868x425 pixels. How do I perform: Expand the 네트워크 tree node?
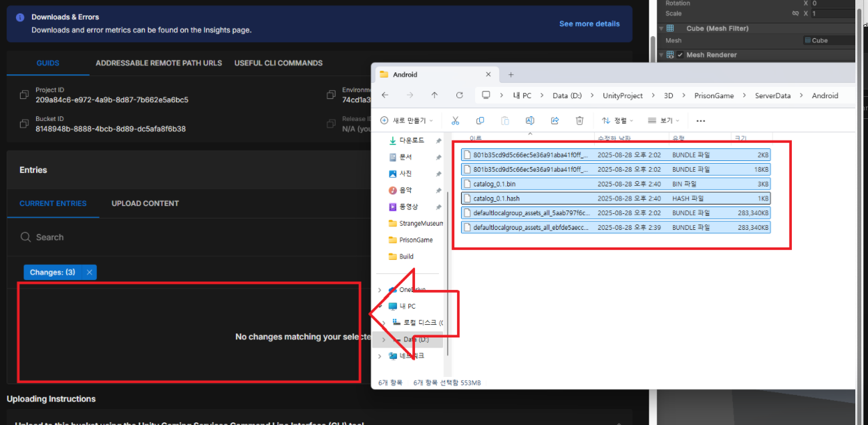[380, 356]
